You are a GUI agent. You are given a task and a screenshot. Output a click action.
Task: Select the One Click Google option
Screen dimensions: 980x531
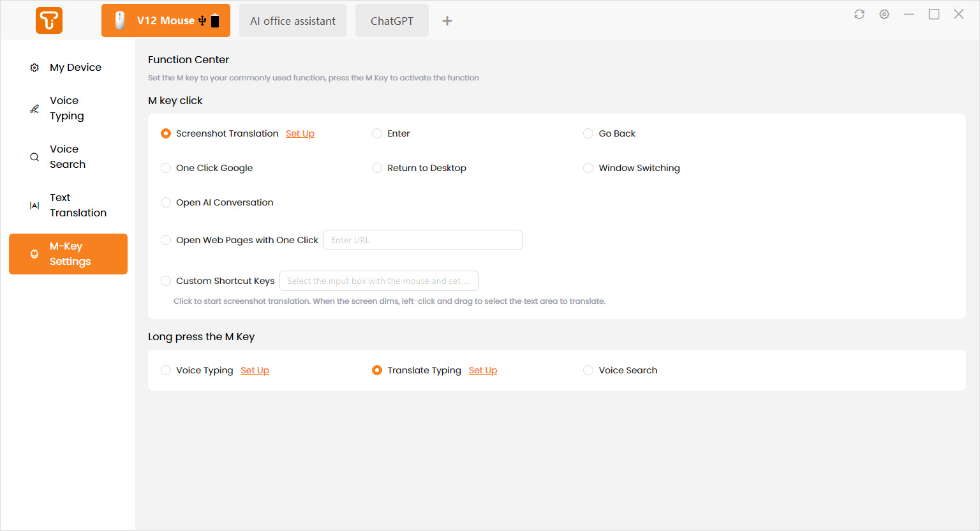166,168
